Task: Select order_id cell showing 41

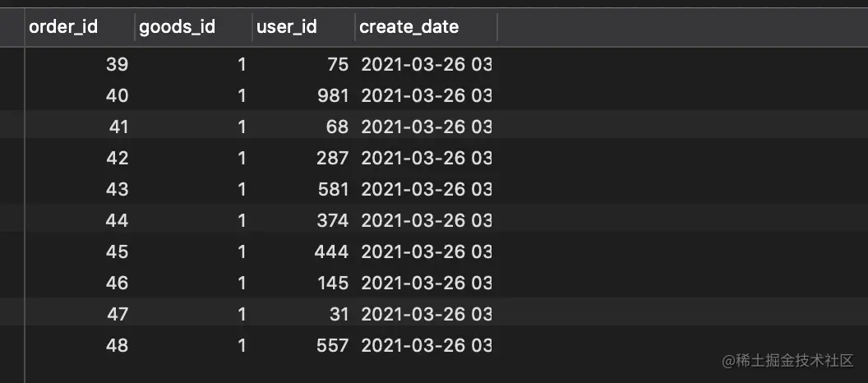Action: coord(118,127)
